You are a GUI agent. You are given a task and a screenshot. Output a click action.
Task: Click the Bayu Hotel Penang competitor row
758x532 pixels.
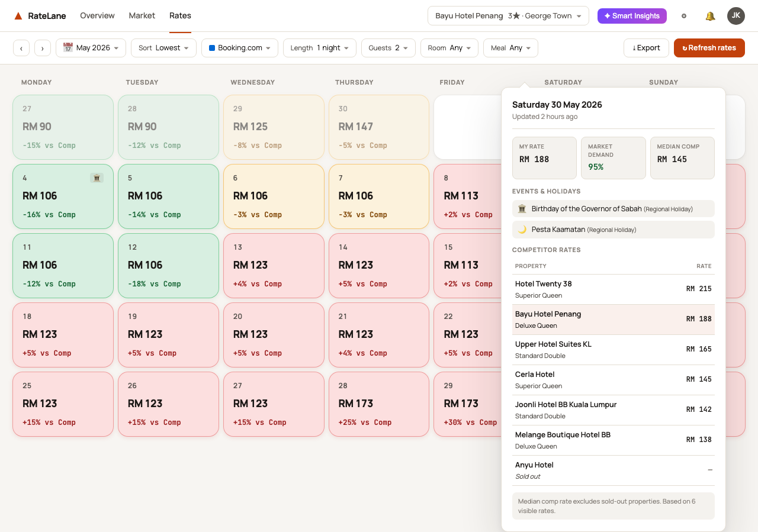(x=614, y=320)
